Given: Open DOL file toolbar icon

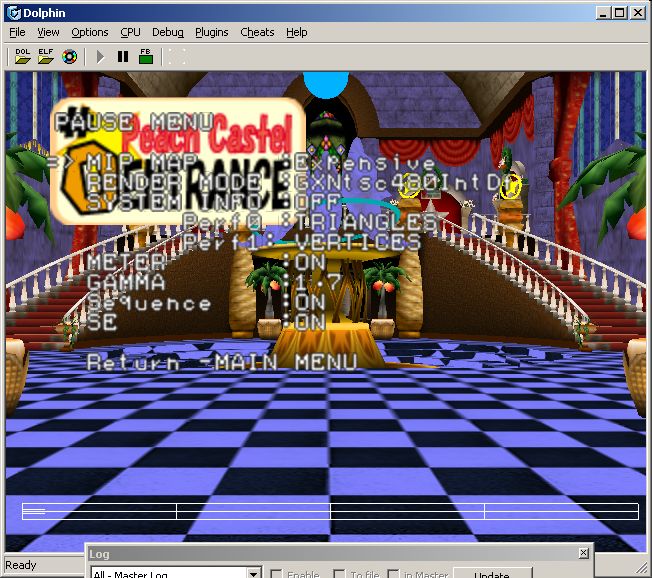Looking at the screenshot, I should tap(22, 56).
